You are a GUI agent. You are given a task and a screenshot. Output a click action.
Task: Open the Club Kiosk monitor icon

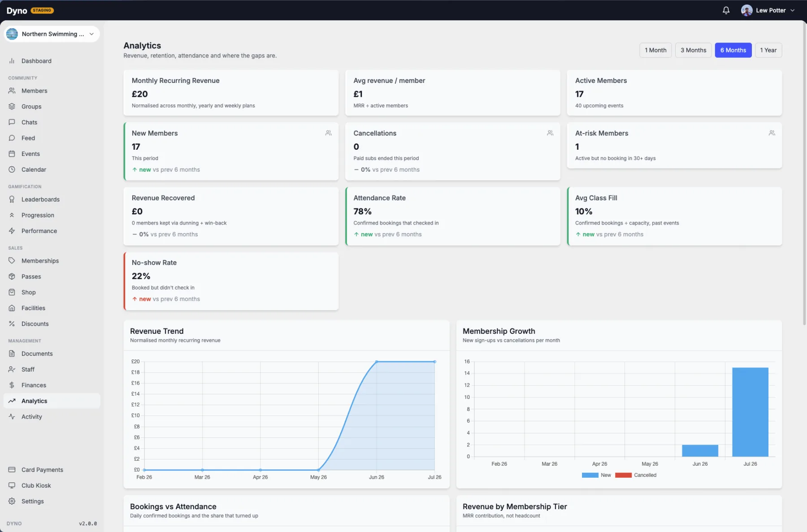(12, 485)
